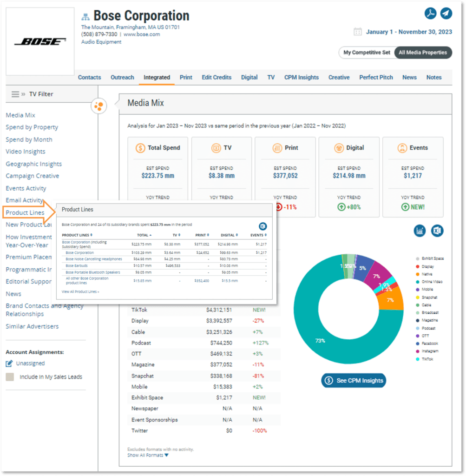Image resolution: width=466 pixels, height=476 pixels.
Task: Click the Print card icon
Action: click(277, 148)
